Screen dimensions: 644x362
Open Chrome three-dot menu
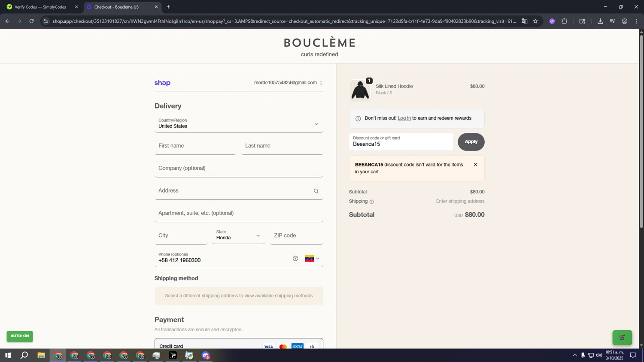[637, 21]
